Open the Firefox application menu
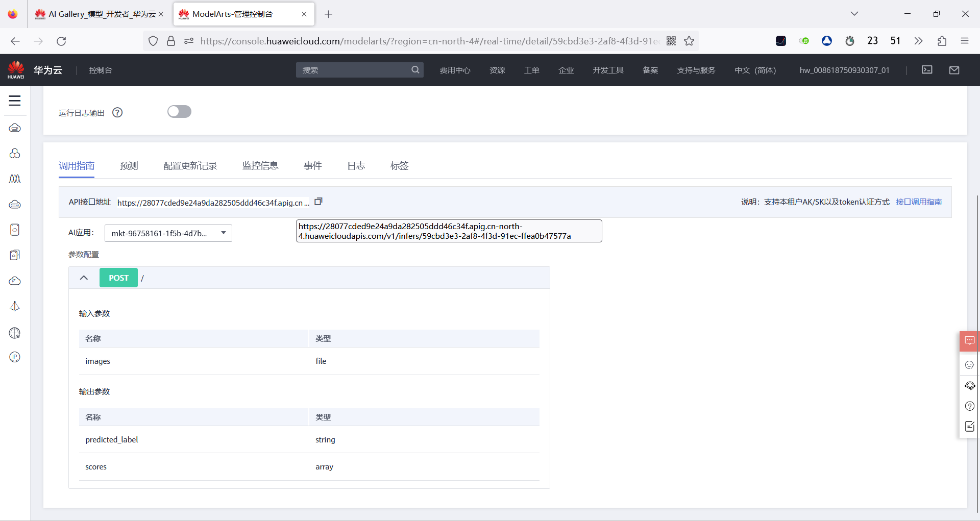980x521 pixels. click(965, 41)
